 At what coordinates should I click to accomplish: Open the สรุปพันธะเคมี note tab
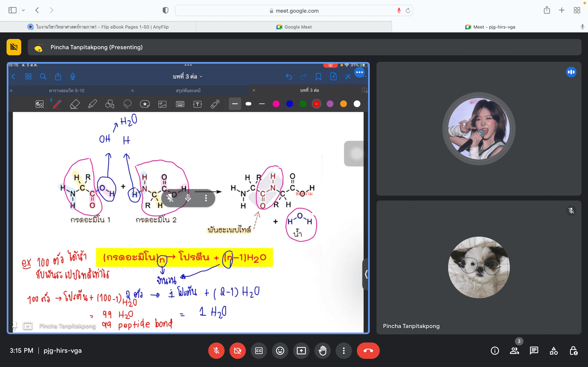(x=188, y=91)
